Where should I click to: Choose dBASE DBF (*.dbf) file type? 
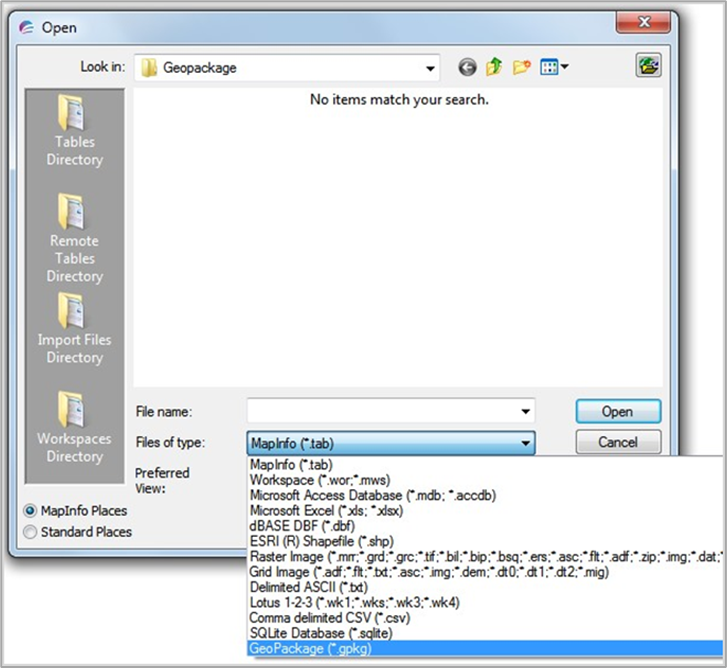485,526
